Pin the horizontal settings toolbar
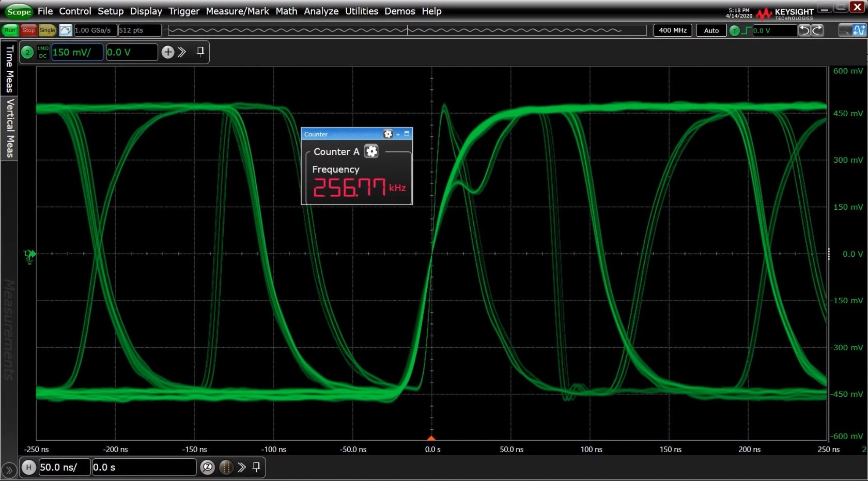Screen dimensions: 868x481 (256, 468)
